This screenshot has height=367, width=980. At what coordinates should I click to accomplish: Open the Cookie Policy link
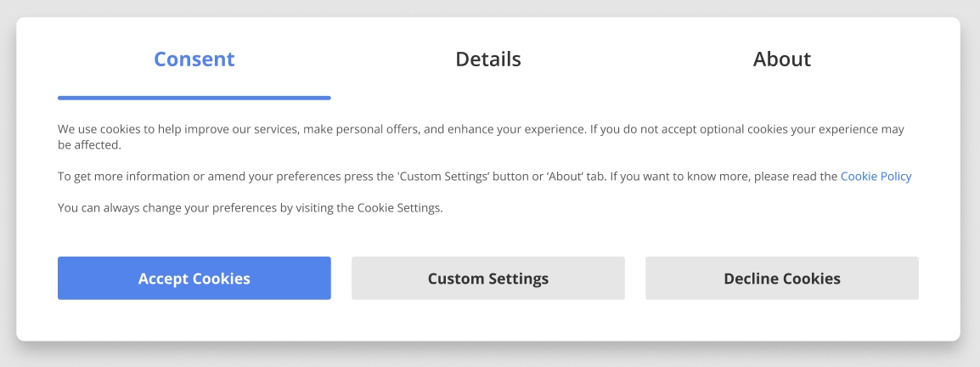pyautogui.click(x=876, y=177)
